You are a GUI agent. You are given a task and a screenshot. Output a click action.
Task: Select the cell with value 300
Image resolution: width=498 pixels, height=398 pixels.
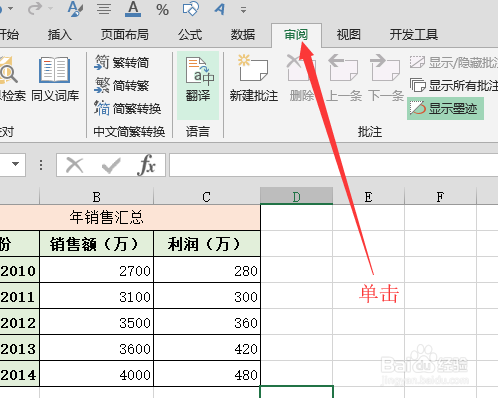coord(207,296)
